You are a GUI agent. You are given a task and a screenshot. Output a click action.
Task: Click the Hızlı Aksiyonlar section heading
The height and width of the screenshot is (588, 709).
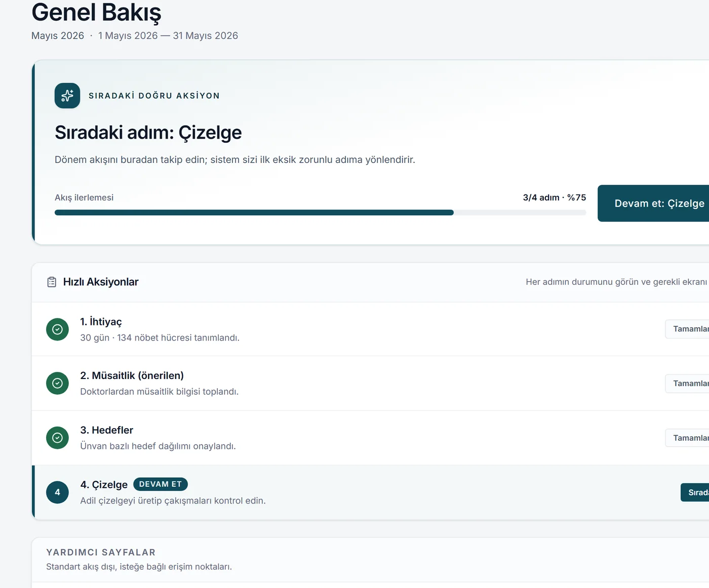coord(101,282)
